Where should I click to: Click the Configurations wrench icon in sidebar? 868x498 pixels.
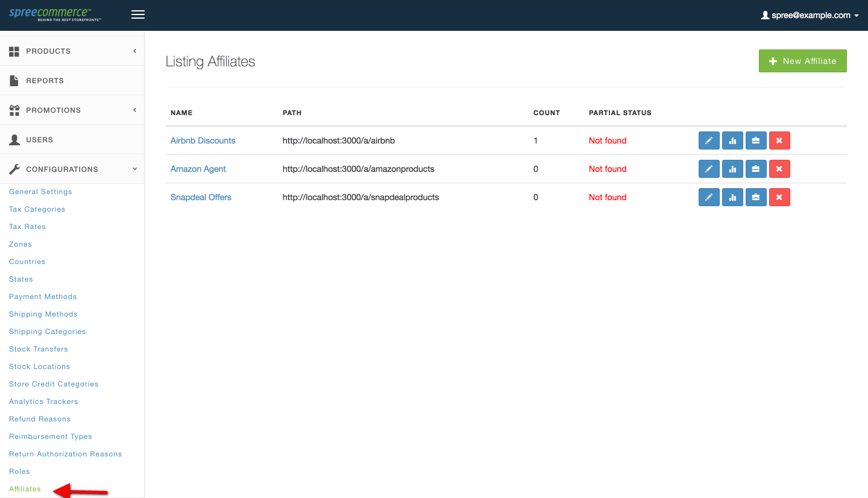click(14, 169)
